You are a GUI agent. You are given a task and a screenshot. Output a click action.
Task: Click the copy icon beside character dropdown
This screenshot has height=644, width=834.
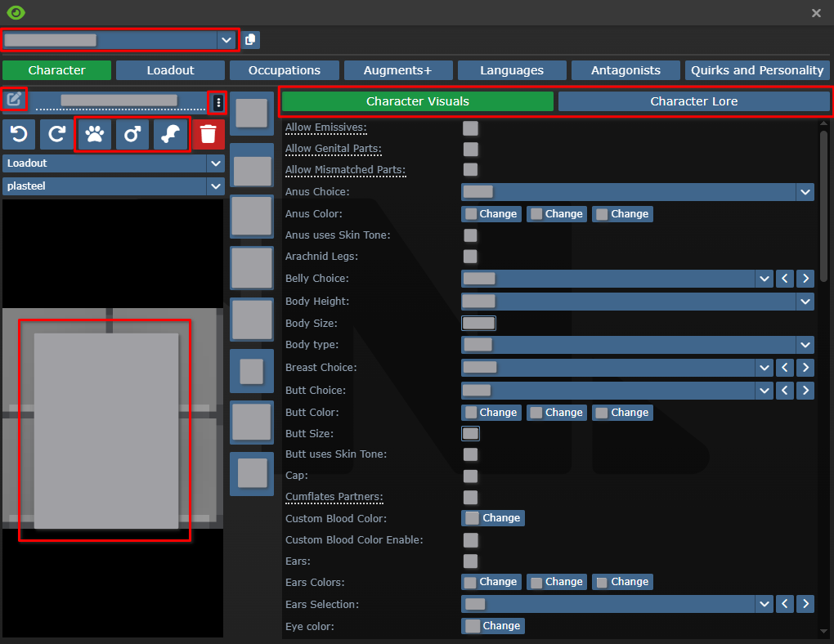(250, 39)
